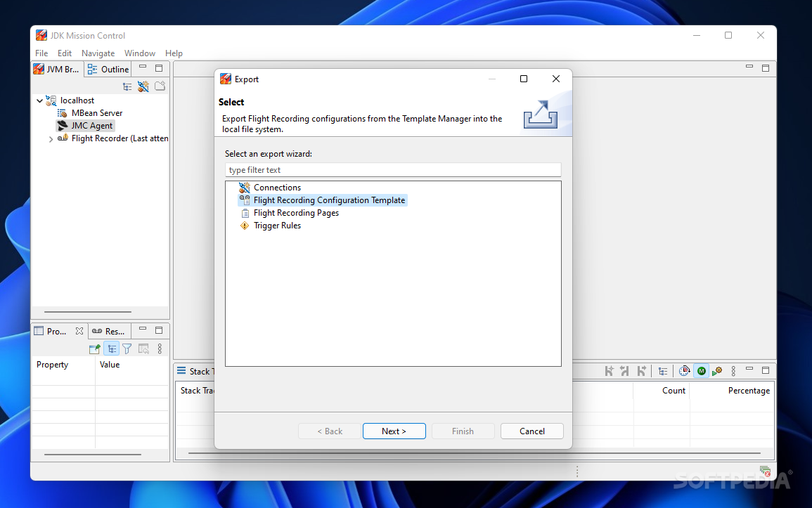Open the File menu
Screen dimensions: 812x508
pyautogui.click(x=41, y=53)
